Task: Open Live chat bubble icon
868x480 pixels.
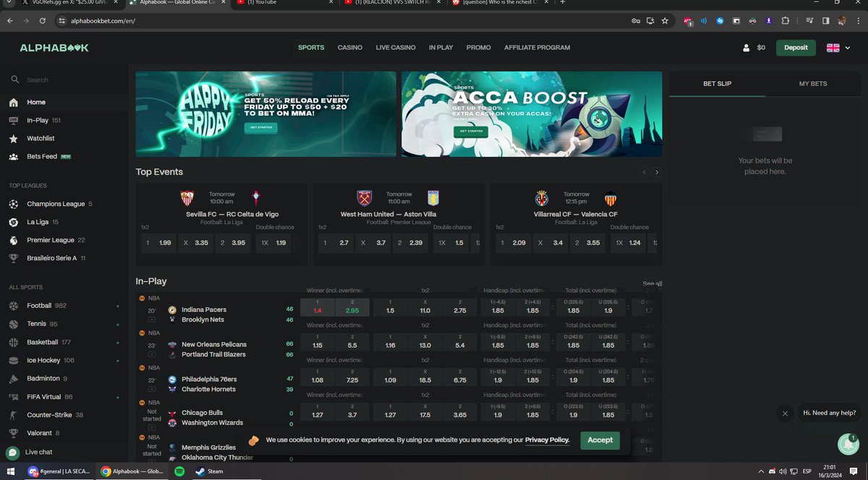Action: click(12, 453)
